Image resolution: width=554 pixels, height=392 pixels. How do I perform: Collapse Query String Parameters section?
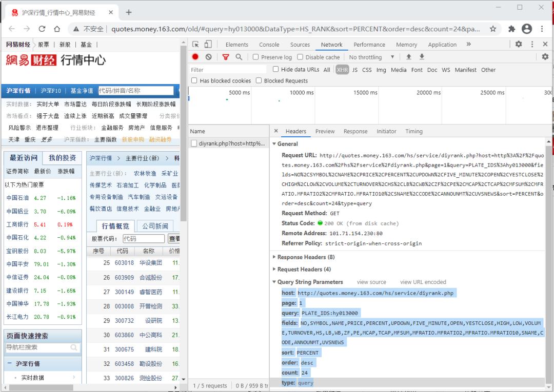click(274, 282)
